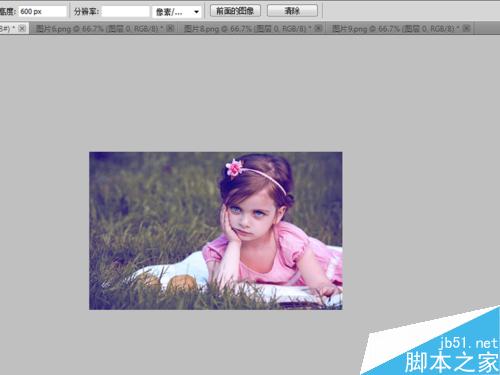This screenshot has width=500, height=375.
Task: Click the 分辨率 label text
Action: (x=86, y=12)
